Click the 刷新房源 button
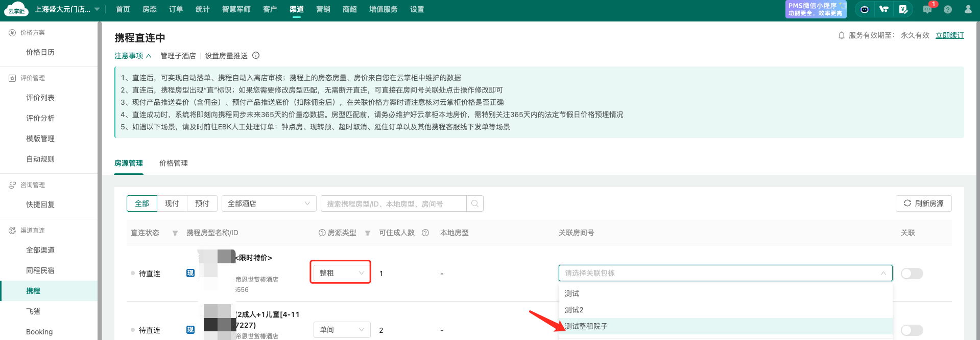Screen dimensions: 980x340 tap(923, 203)
